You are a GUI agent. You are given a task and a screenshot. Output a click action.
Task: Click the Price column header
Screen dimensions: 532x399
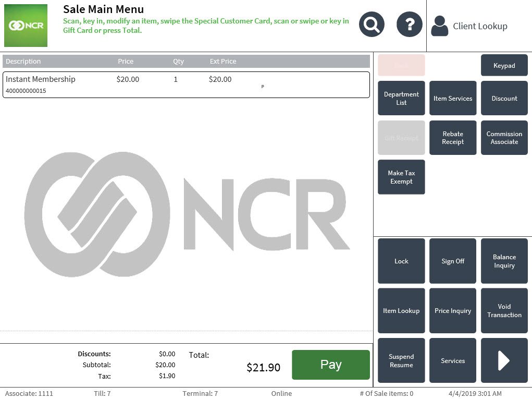[126, 62]
